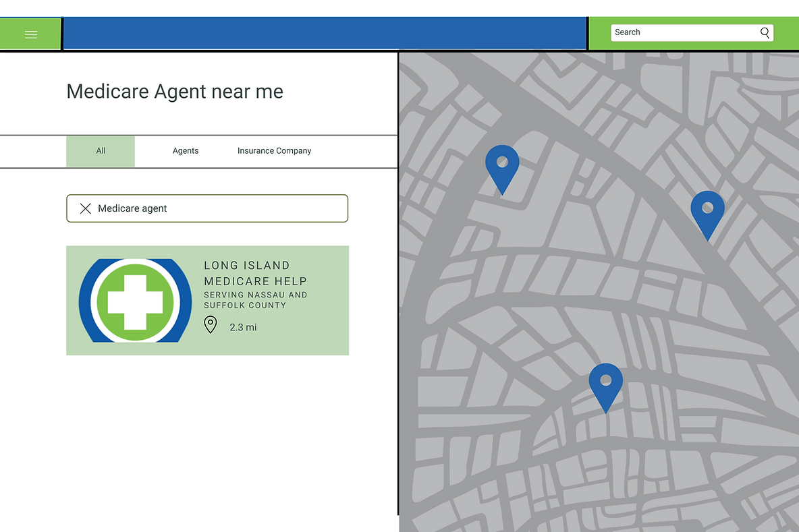Open Long Island Medicare Help title
This screenshot has height=532, width=799.
[255, 273]
